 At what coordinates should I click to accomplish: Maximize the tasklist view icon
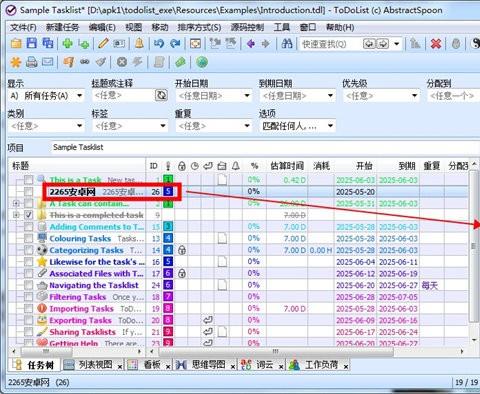coord(195,44)
